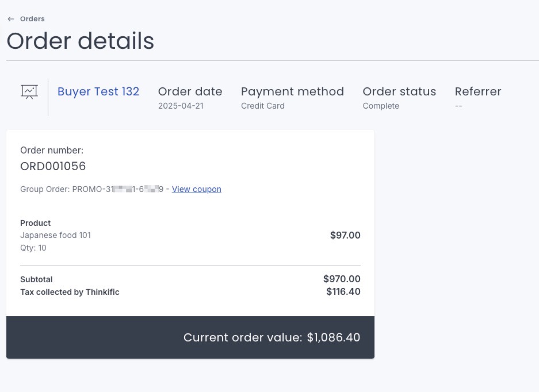Click the back arrow icon beside Orders

pos(11,19)
